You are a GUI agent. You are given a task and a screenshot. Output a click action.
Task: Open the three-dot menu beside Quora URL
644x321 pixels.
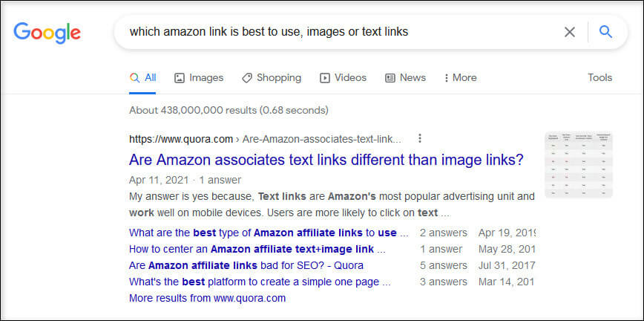coord(419,139)
